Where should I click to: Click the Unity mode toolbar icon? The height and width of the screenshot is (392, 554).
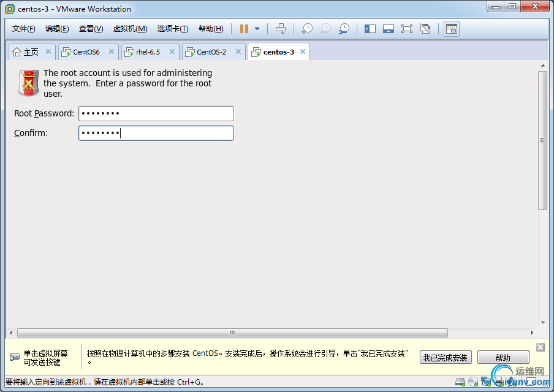425,29
